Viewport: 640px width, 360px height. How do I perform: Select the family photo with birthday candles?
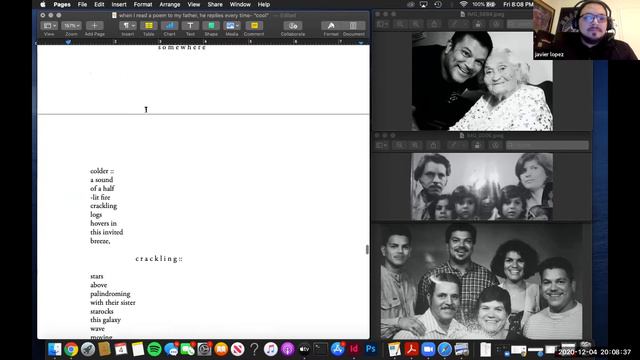pos(482,187)
